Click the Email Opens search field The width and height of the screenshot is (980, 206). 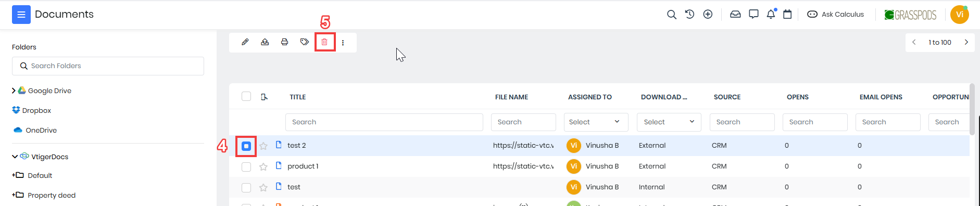pyautogui.click(x=888, y=122)
